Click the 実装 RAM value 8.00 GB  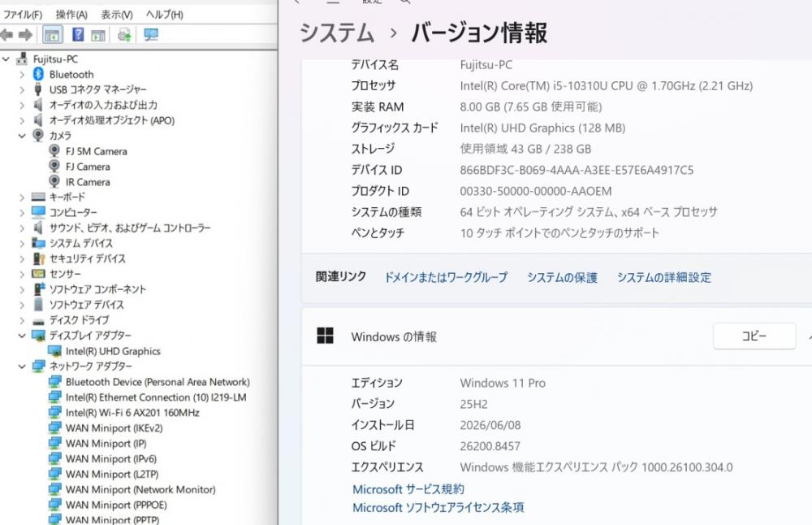(x=531, y=106)
